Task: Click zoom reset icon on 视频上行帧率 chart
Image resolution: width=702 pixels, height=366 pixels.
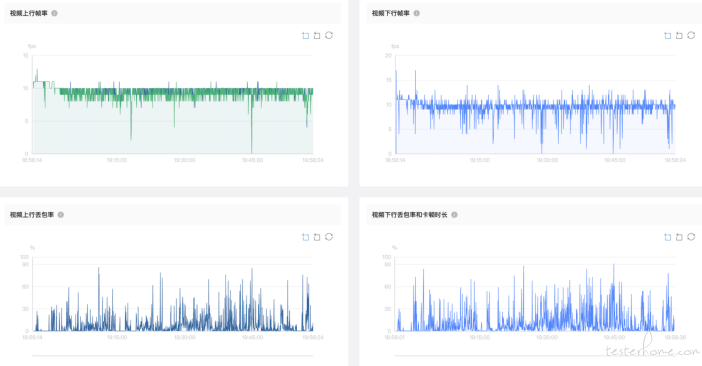Action: (317, 35)
